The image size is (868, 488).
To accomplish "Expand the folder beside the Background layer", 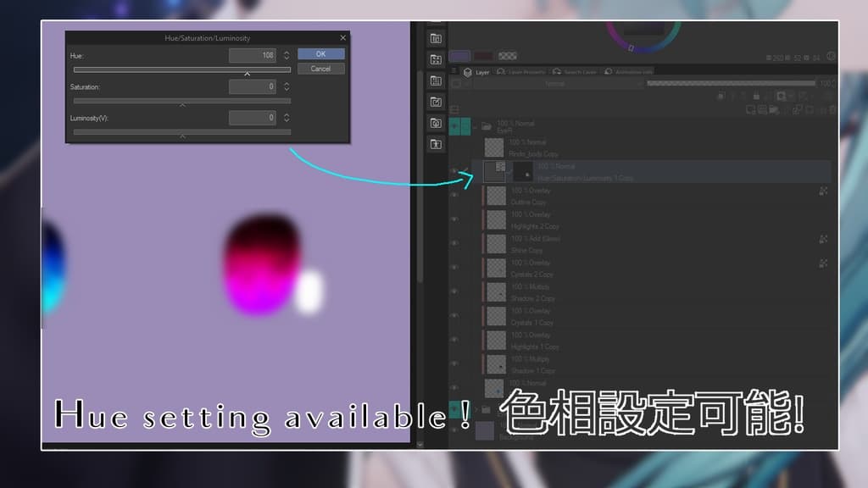I will point(476,409).
